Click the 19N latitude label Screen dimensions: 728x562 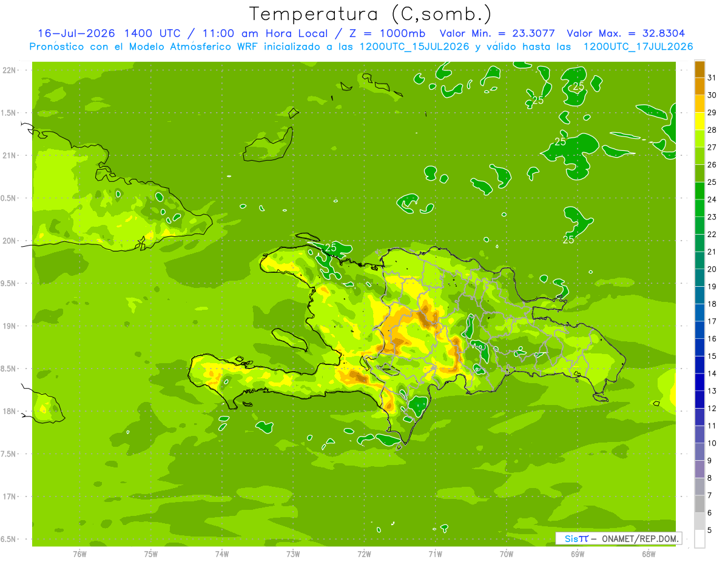(x=10, y=326)
